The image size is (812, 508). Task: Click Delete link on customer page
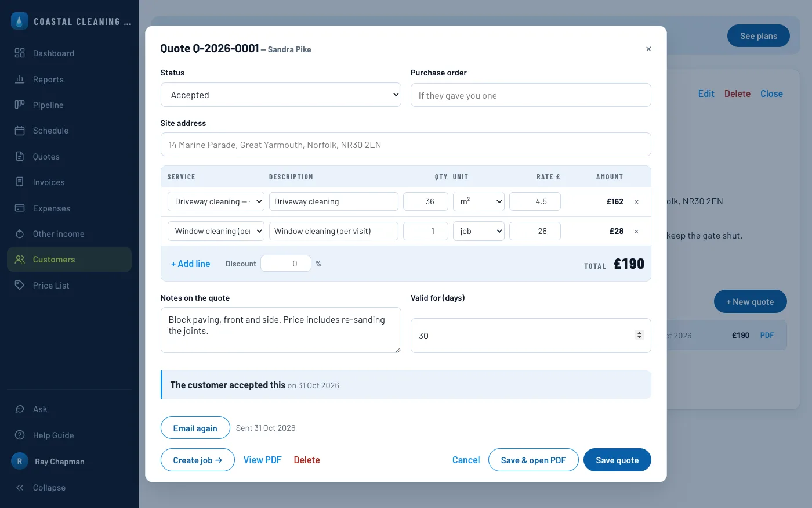(737, 93)
